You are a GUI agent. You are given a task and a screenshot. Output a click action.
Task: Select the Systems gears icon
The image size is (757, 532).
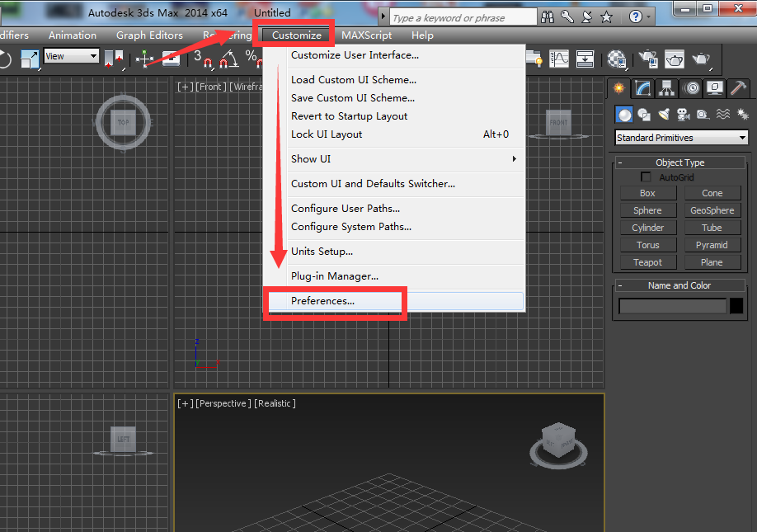742,115
